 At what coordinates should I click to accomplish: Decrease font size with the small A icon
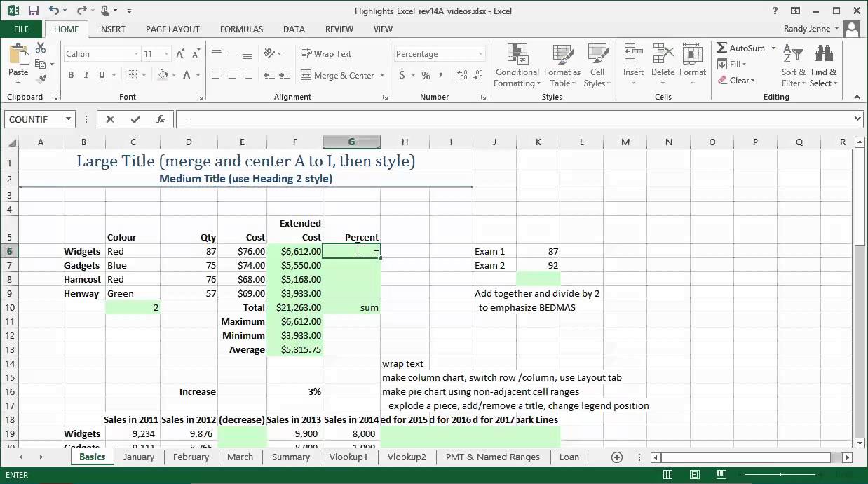(197, 54)
